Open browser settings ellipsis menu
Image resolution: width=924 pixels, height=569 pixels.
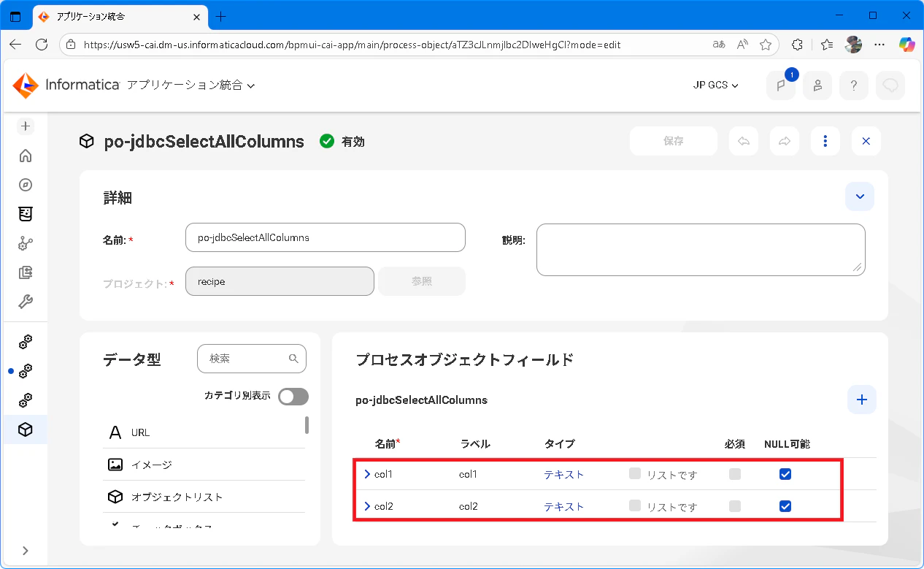[x=880, y=45]
